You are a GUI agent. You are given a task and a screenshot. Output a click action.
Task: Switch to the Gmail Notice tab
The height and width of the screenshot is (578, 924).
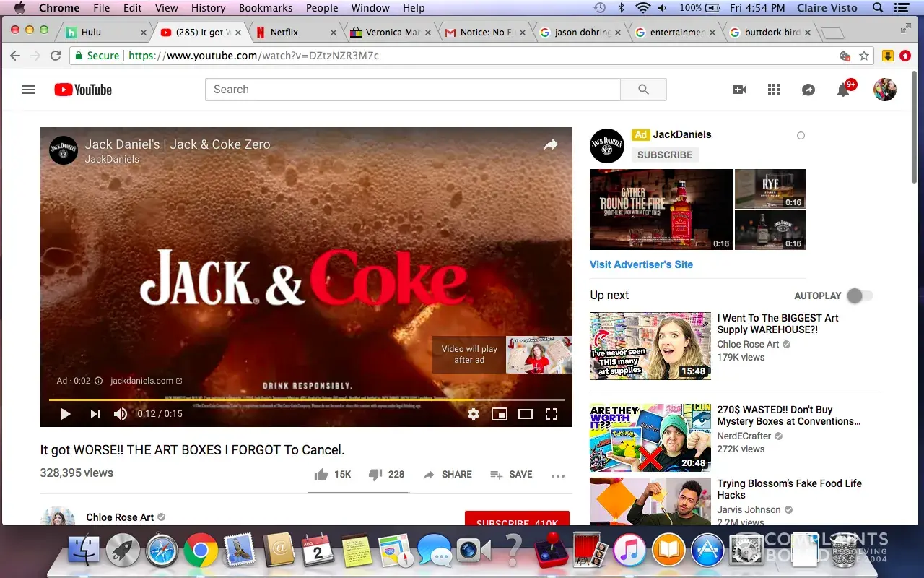point(485,33)
